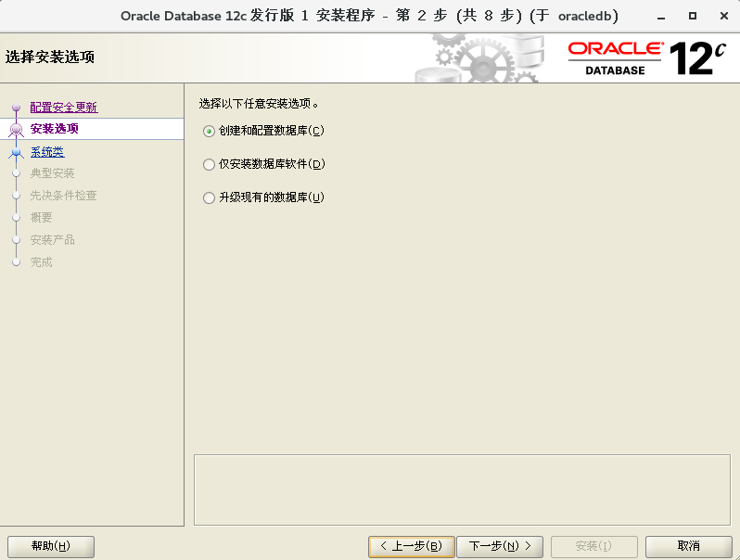Close the installer window
This screenshot has width=740, height=560.
point(724,16)
